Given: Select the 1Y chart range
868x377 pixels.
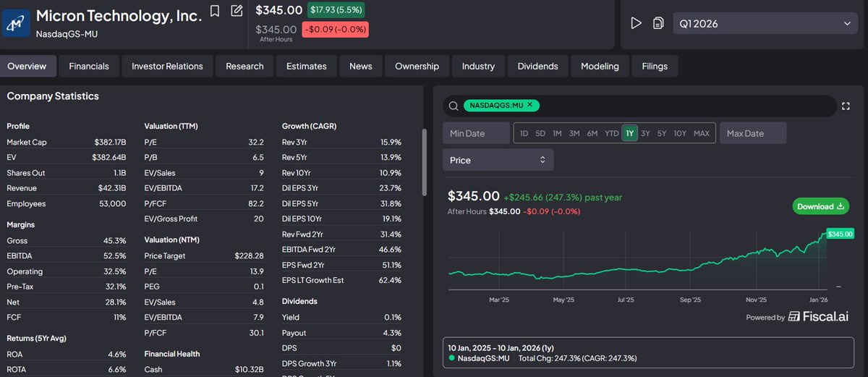Looking at the screenshot, I should tap(629, 133).
